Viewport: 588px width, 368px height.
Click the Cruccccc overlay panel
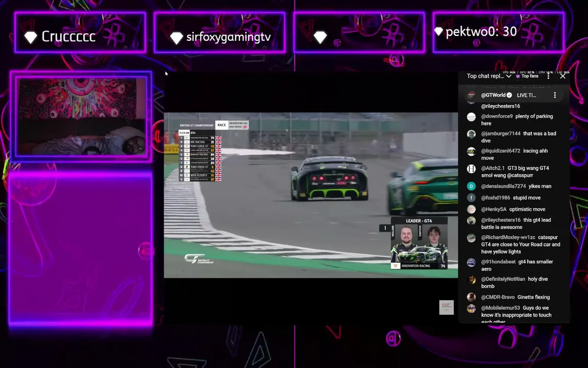coord(80,32)
